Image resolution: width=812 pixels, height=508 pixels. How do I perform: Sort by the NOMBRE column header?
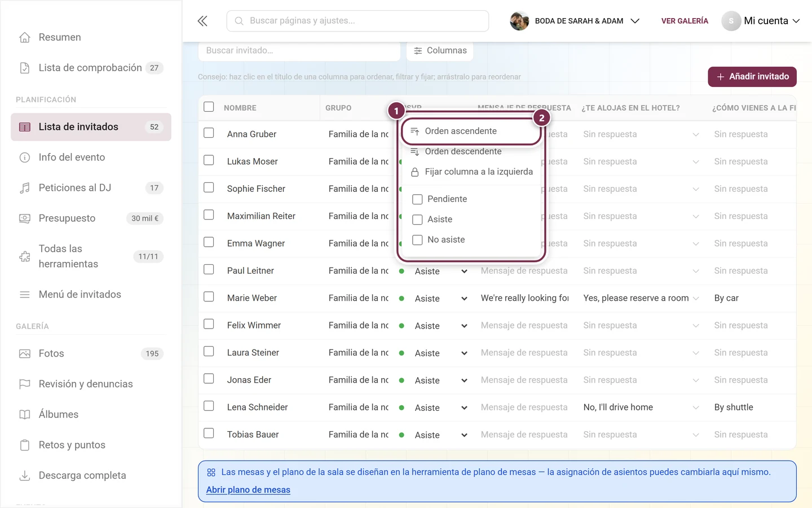coord(240,108)
